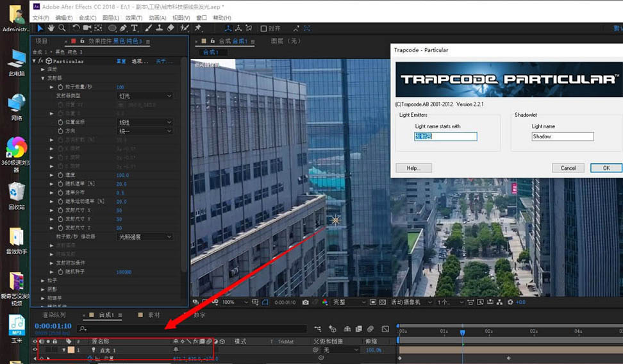Select the Zoom magnifier tool
Image resolution: width=623 pixels, height=364 pixels.
pos(62,28)
